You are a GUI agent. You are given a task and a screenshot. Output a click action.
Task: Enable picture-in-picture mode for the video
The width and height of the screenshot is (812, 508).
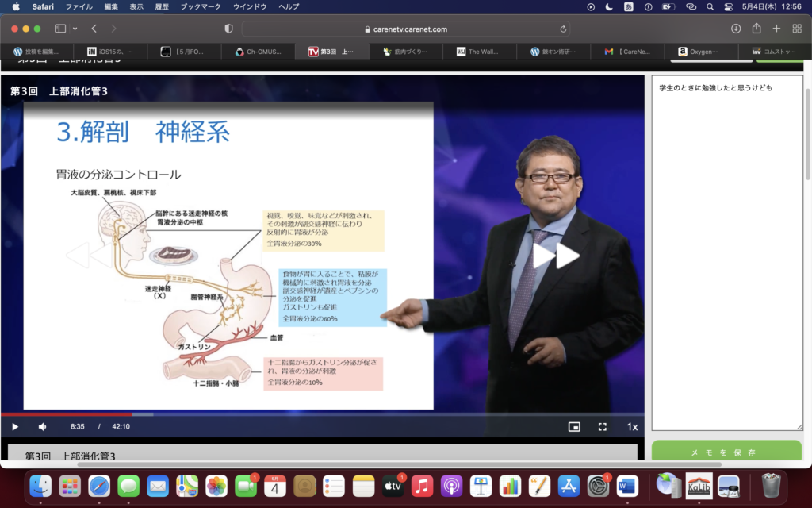pos(574,427)
